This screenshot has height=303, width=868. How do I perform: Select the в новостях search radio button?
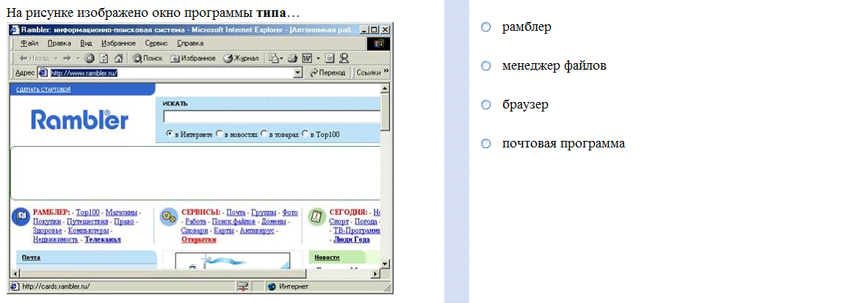coord(220,134)
